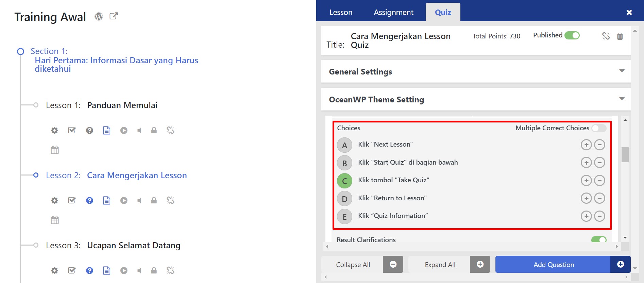
Task: Mark choice A as correct
Action: click(x=344, y=145)
